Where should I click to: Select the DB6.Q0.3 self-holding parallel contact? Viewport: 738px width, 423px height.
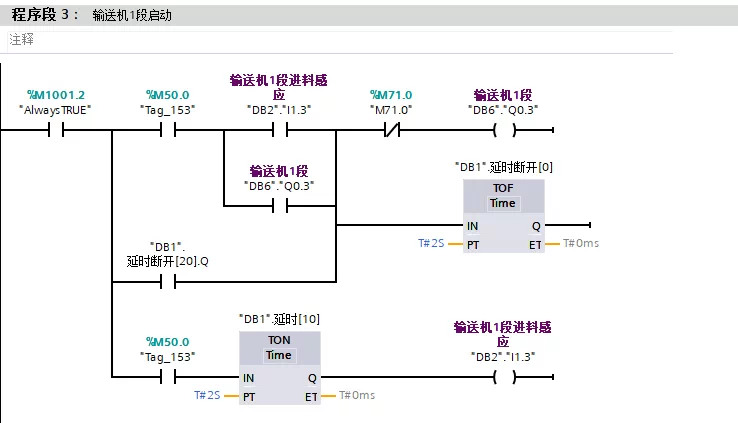(280, 206)
